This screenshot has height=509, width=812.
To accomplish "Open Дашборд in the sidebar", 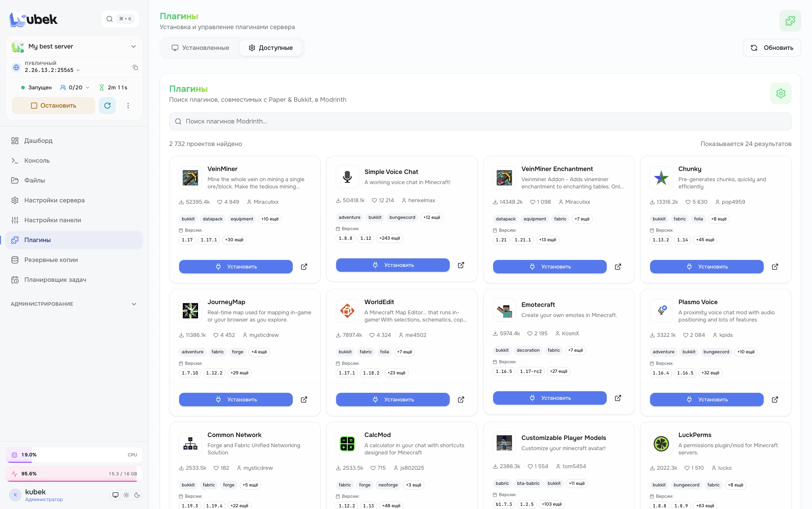I will (x=74, y=141).
